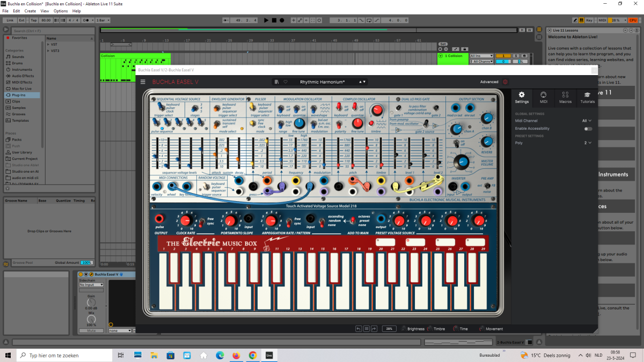The width and height of the screenshot is (644, 362).
Task: Open the Midi Channel dropdown showing All
Action: [587, 121]
